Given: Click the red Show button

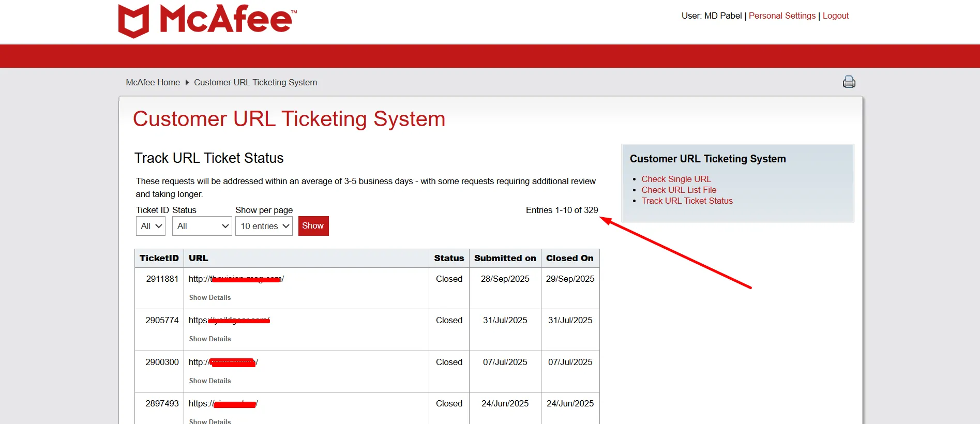Looking at the screenshot, I should coord(313,226).
